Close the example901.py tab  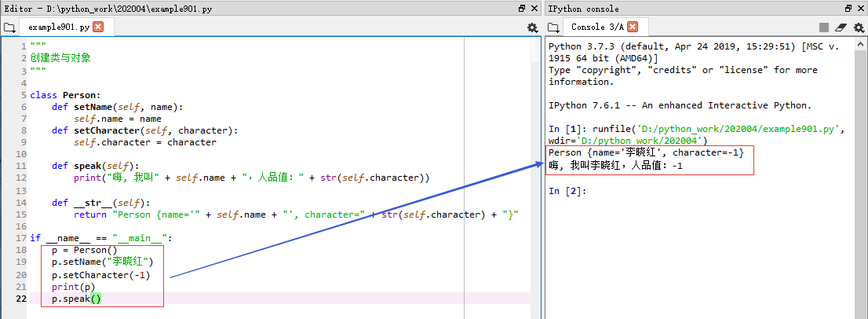(x=98, y=27)
